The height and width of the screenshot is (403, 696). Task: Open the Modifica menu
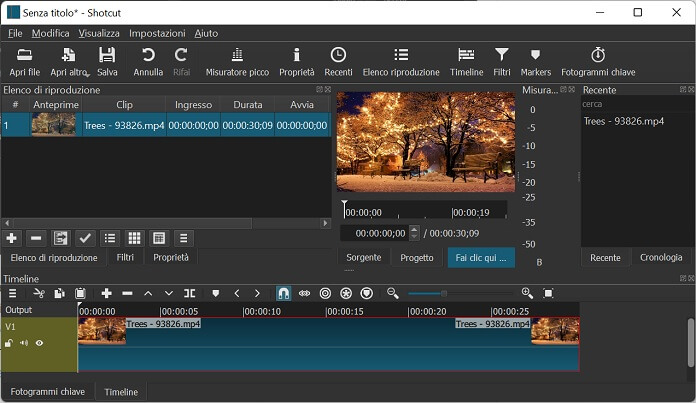[51, 33]
